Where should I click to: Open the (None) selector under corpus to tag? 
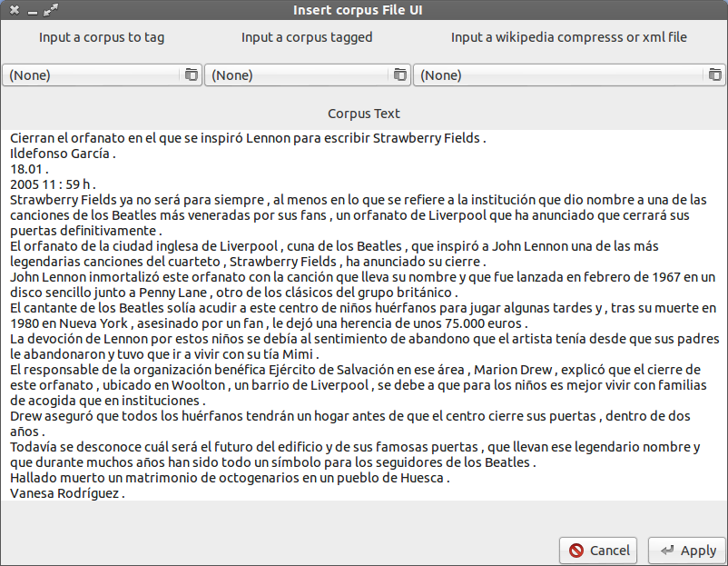tap(91, 75)
